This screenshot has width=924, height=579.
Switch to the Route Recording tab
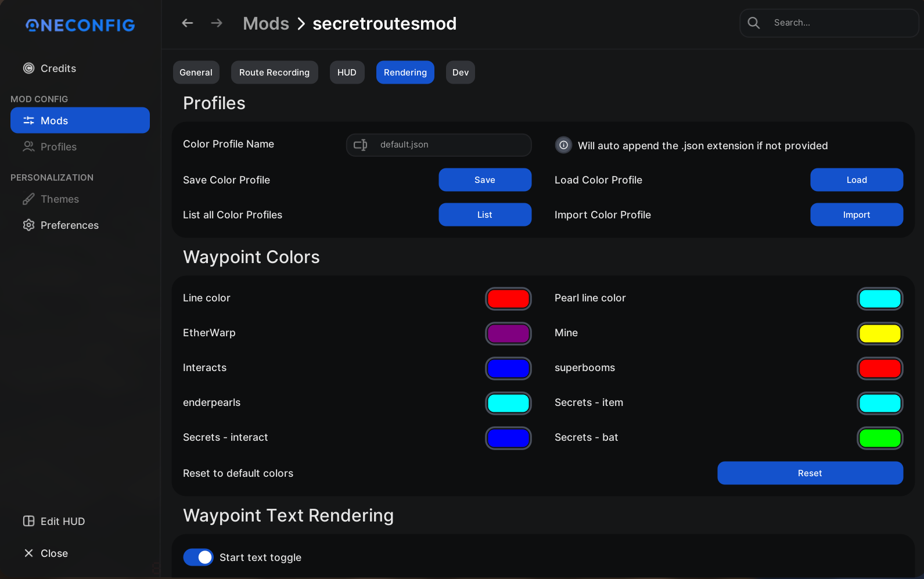coord(275,73)
